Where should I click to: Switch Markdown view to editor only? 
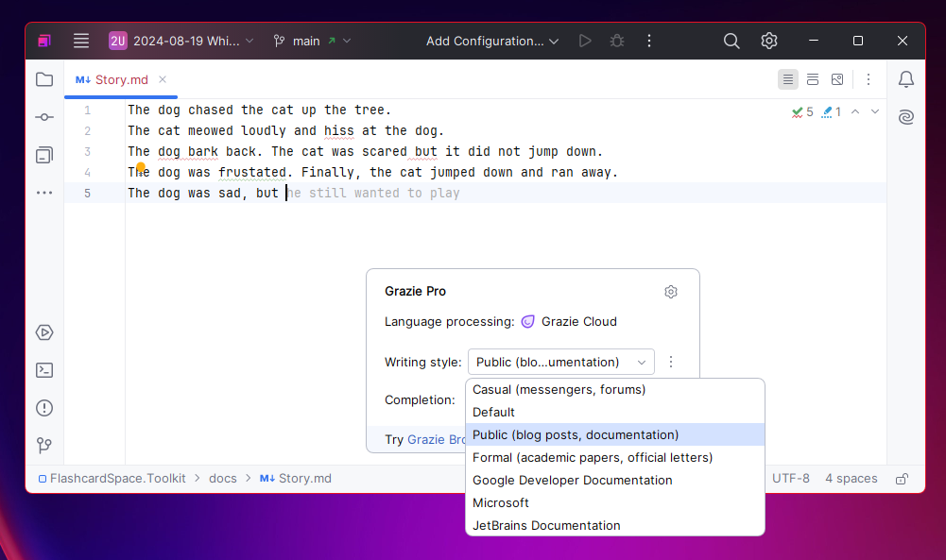[788, 79]
